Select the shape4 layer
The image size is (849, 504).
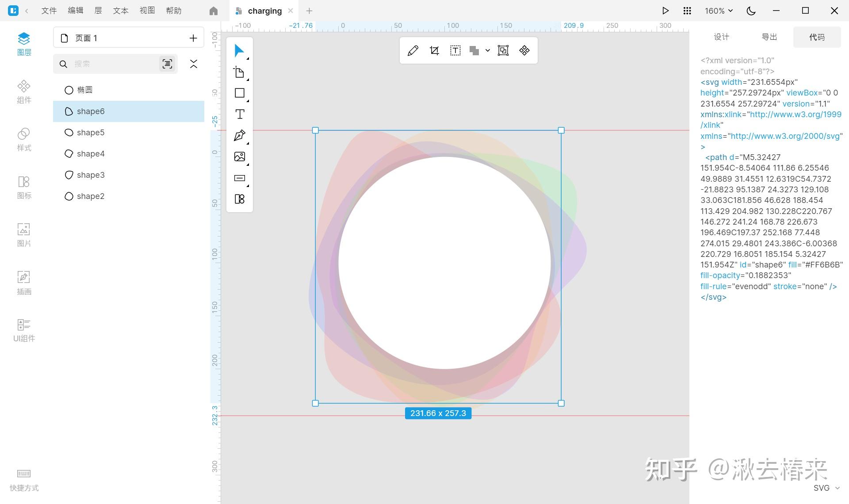(91, 153)
